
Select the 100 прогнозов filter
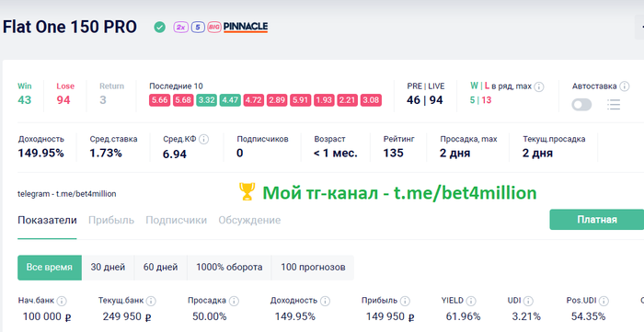(313, 267)
